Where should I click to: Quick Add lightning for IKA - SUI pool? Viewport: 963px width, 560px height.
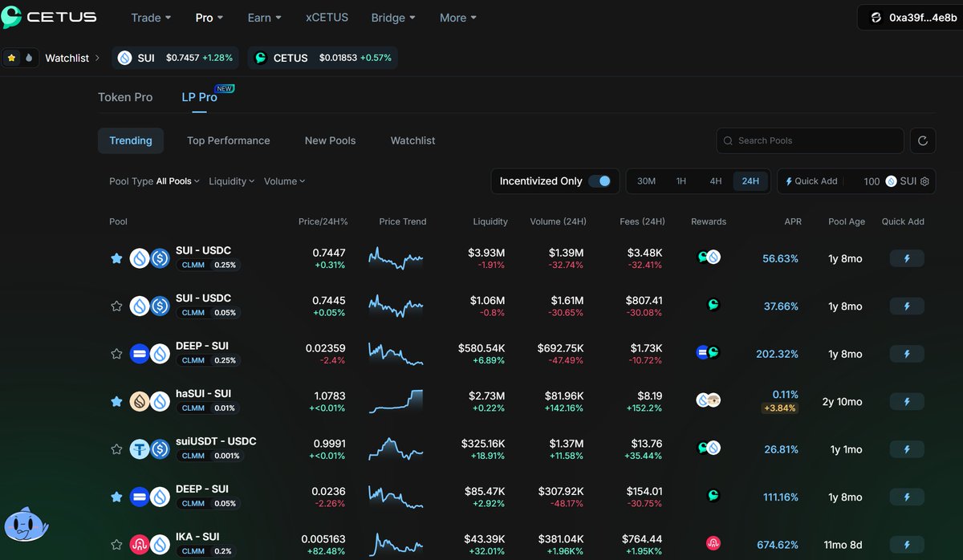[x=907, y=545]
